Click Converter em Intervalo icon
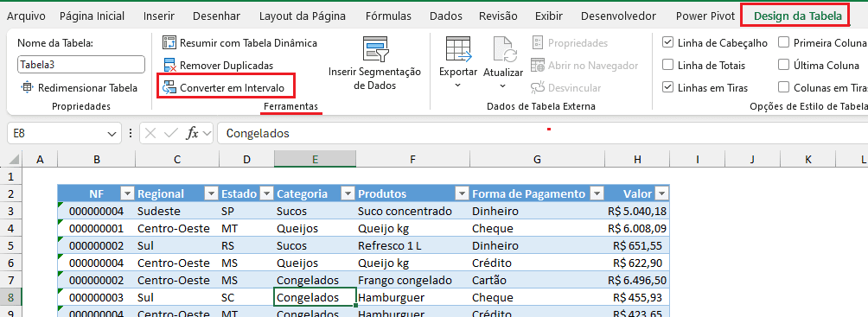This screenshot has width=868, height=317. click(x=169, y=87)
